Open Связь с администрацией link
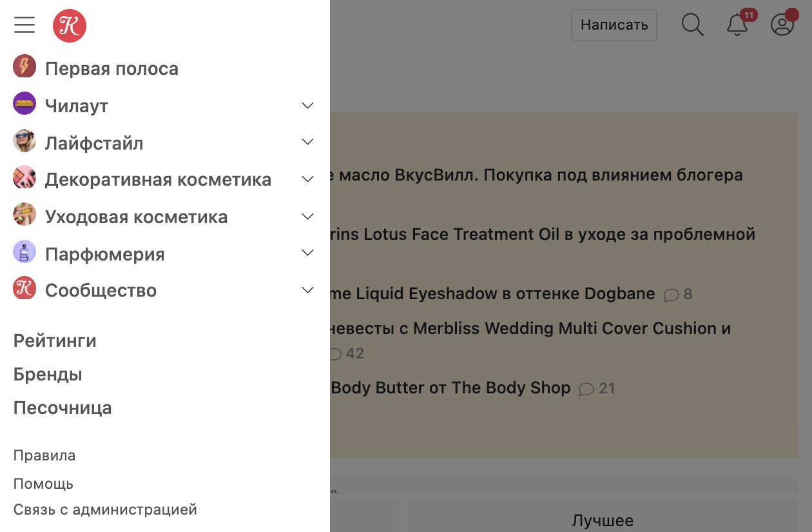 (x=105, y=509)
